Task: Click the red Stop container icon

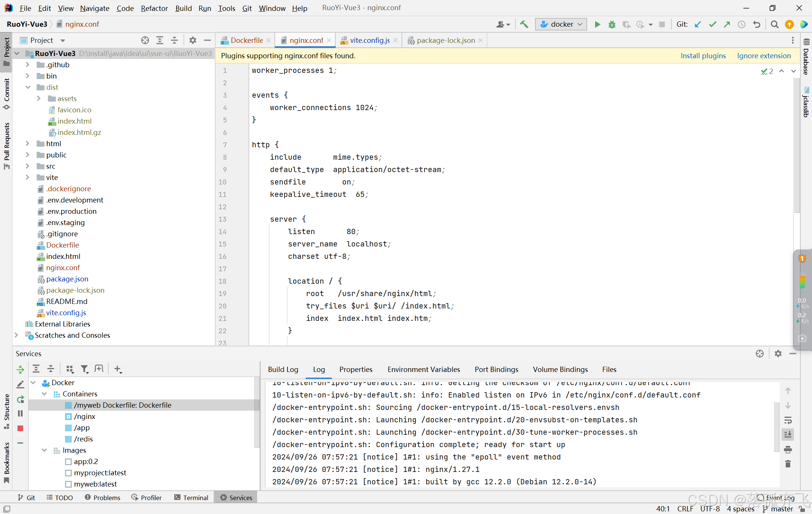Action: pos(20,428)
